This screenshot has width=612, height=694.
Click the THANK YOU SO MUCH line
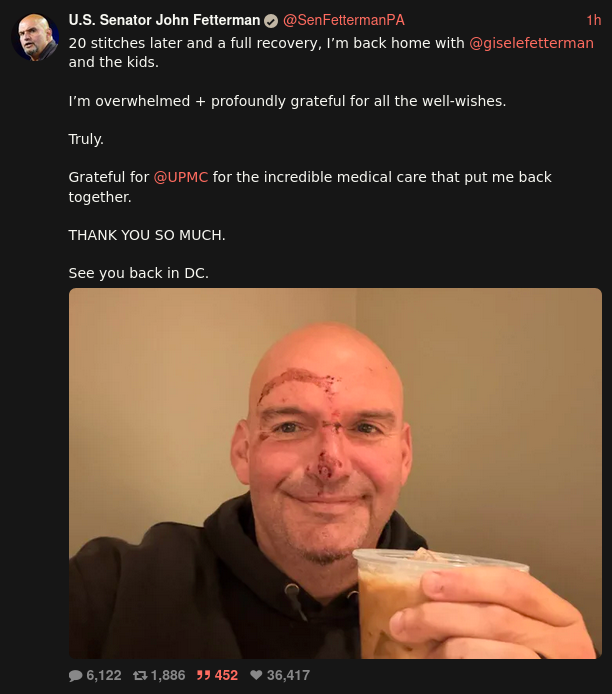[147, 235]
